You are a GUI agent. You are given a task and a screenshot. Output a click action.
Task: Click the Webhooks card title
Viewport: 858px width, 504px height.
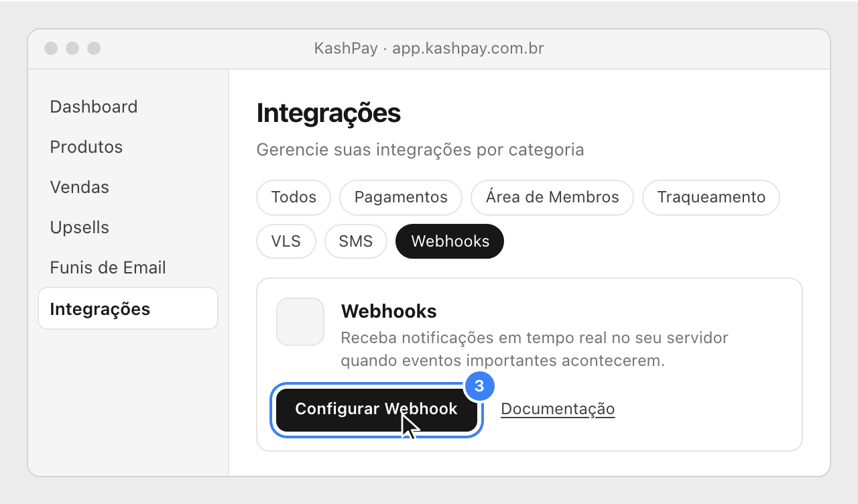coord(389,311)
